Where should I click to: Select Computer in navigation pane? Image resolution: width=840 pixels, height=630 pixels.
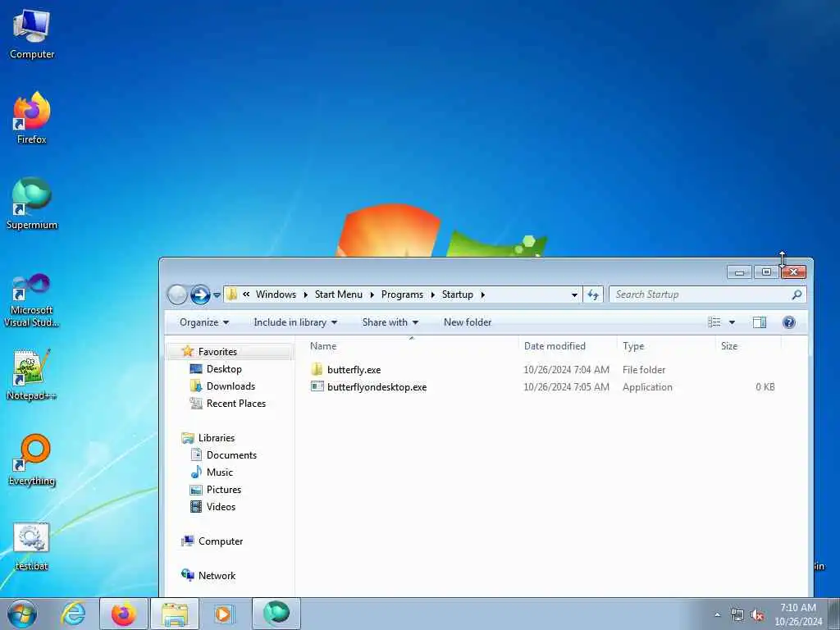pos(220,541)
